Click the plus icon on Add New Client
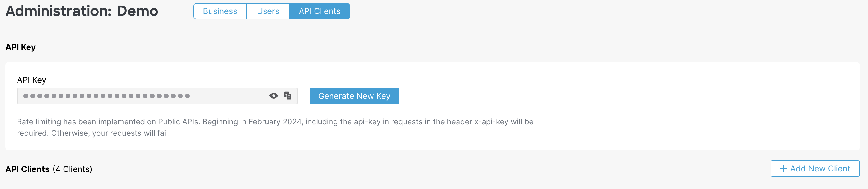The image size is (868, 189). 784,169
